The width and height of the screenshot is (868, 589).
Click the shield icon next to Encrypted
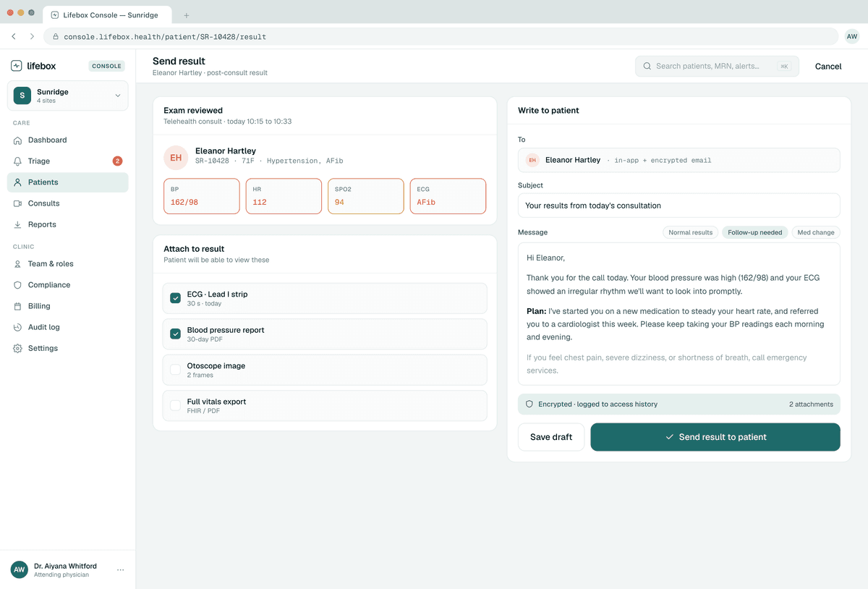[529, 404]
